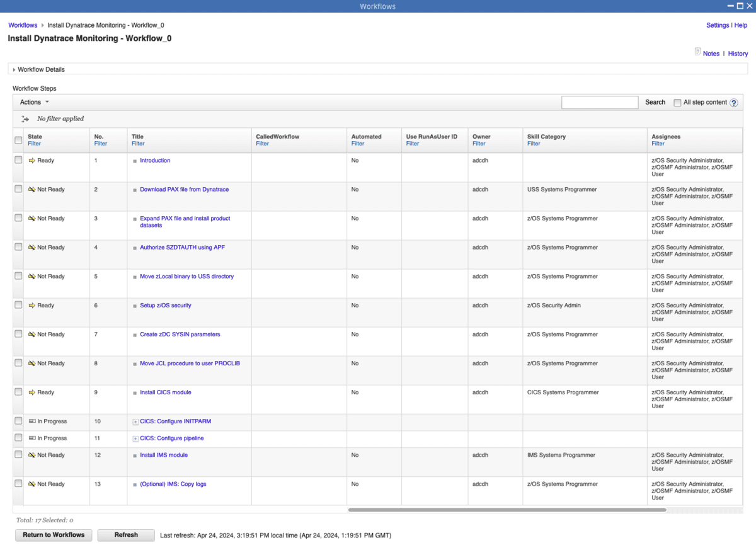Open the Actions dropdown menu
Image resolution: width=756 pixels, height=555 pixels.
[x=34, y=101]
